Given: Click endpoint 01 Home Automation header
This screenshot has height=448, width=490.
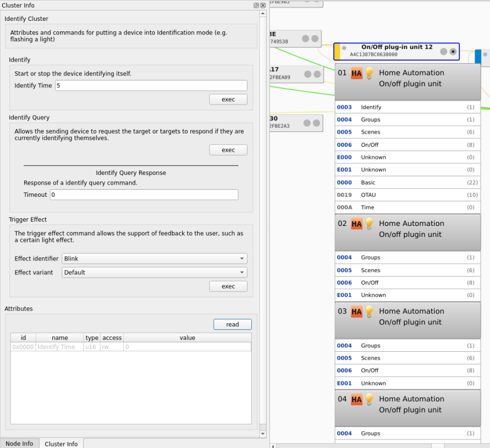Looking at the screenshot, I should pos(408,82).
